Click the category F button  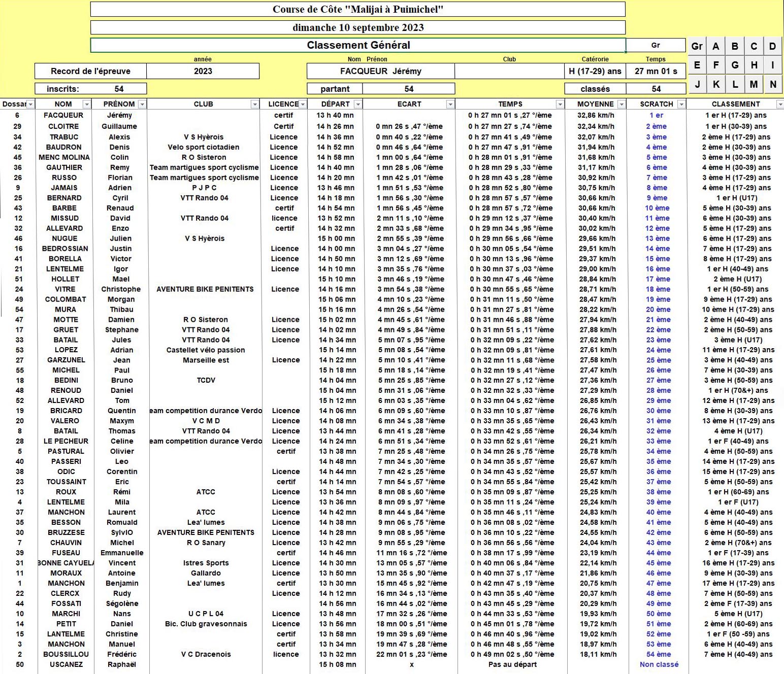(715, 65)
